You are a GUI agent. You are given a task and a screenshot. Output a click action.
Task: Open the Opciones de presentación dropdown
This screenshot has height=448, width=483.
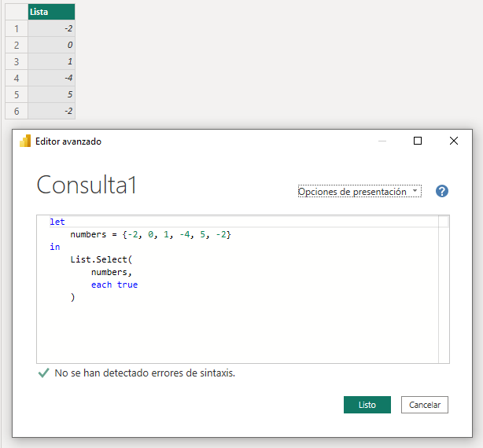pyautogui.click(x=359, y=192)
